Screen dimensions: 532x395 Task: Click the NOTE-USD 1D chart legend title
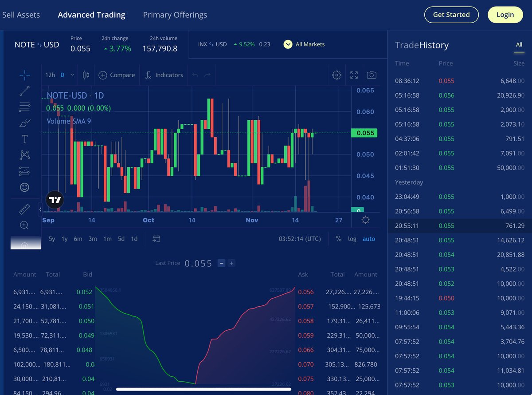75,95
